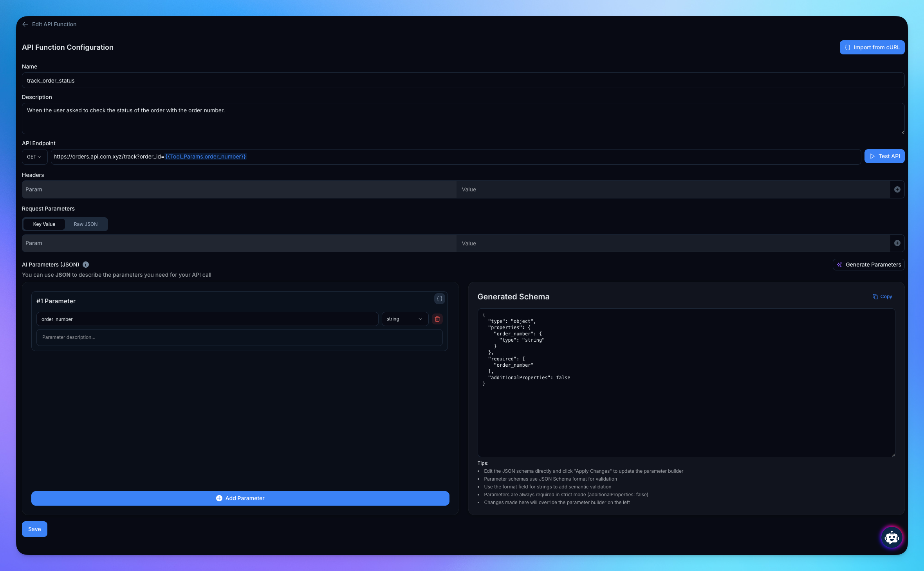Click the #1 Parameter title

point(56,301)
